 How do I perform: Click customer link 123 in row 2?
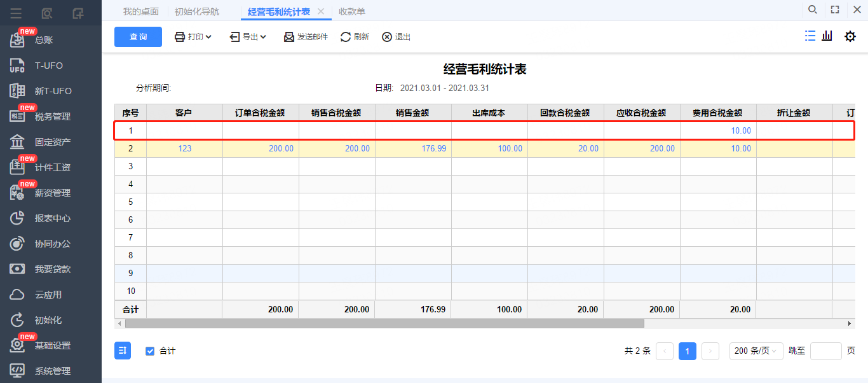point(184,148)
